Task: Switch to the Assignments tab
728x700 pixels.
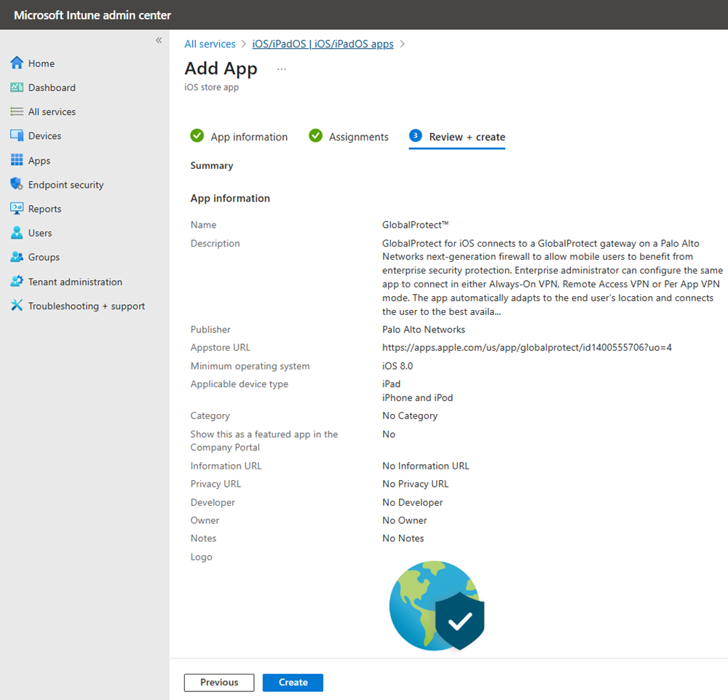Action: coord(357,136)
